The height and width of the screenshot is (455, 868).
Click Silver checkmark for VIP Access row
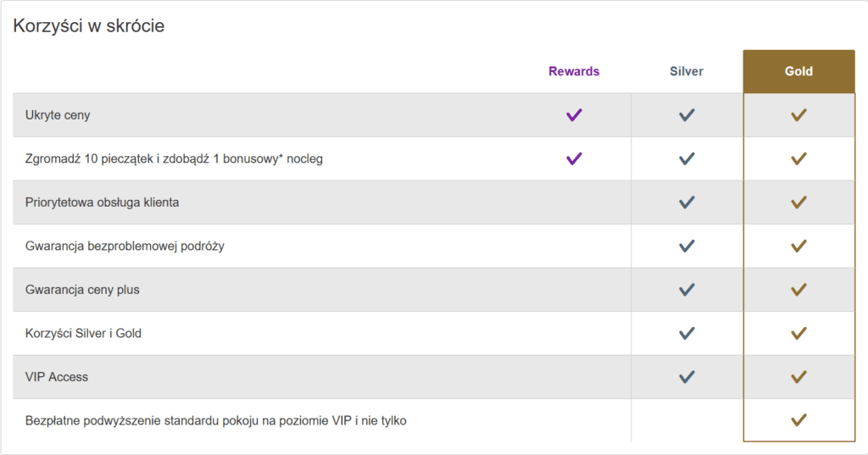click(687, 377)
